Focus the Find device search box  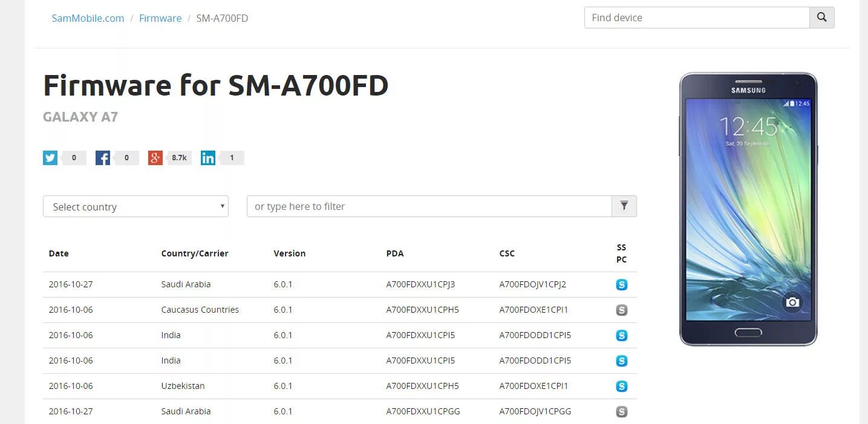pos(697,18)
